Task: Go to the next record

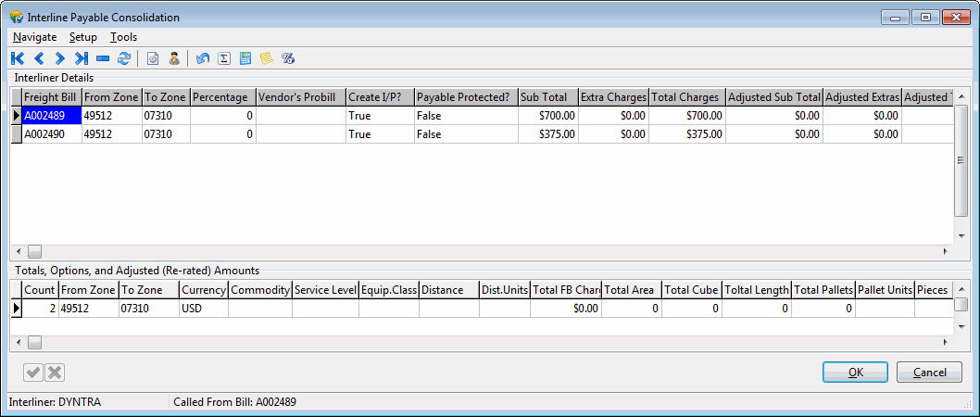Action: pyautogui.click(x=59, y=58)
